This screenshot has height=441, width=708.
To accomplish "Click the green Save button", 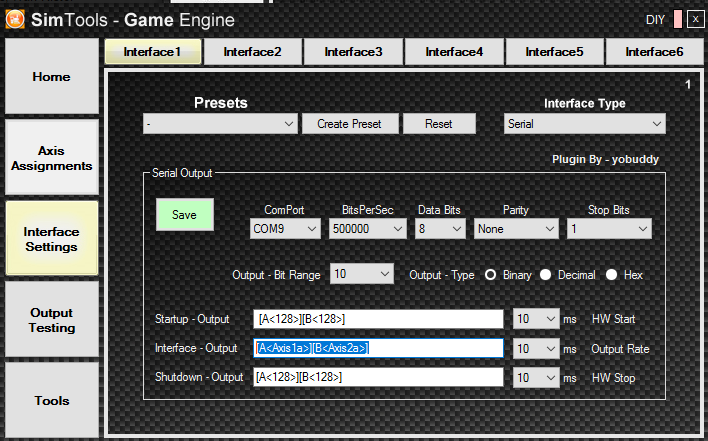I will [x=185, y=215].
